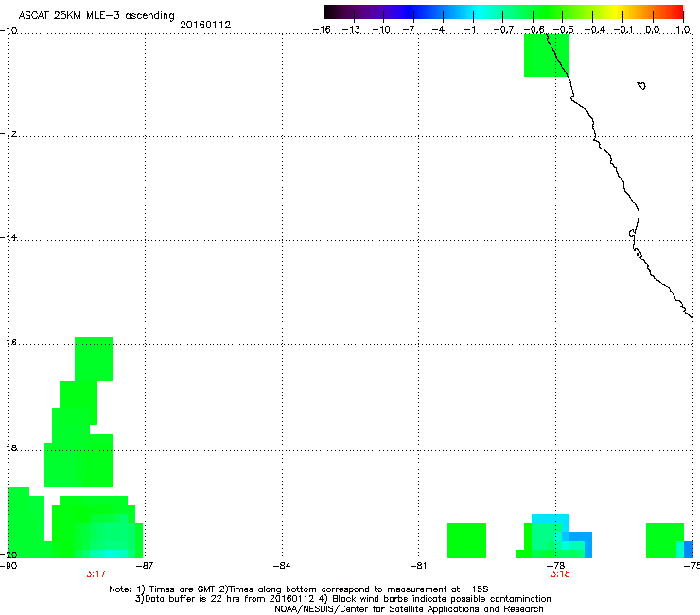Click the title 'ASCAT 25KM MLE-3 ascending'
This screenshot has width=700, height=615.
[x=96, y=15]
